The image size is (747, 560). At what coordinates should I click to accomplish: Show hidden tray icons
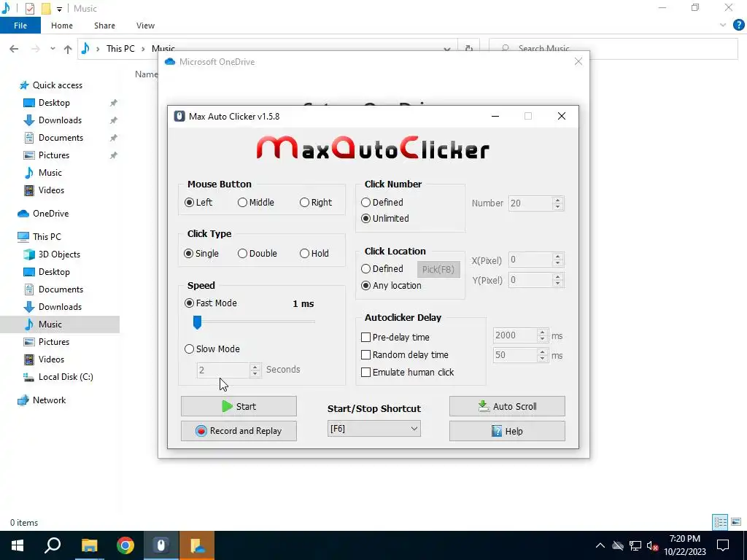click(x=600, y=545)
